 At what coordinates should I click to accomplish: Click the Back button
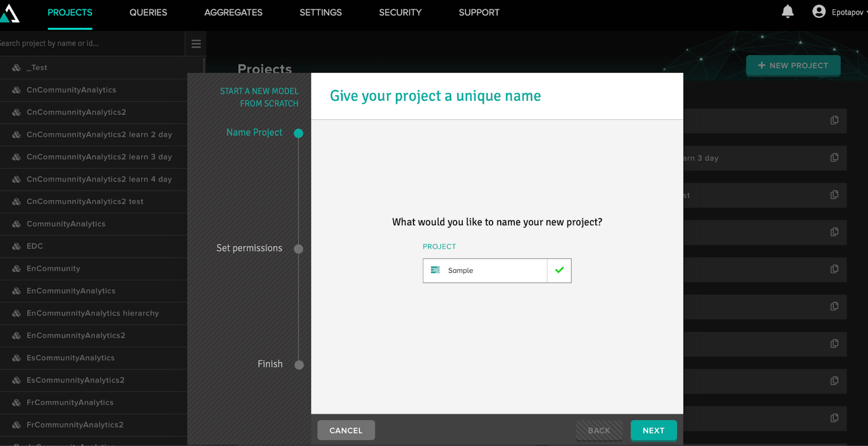click(x=599, y=430)
